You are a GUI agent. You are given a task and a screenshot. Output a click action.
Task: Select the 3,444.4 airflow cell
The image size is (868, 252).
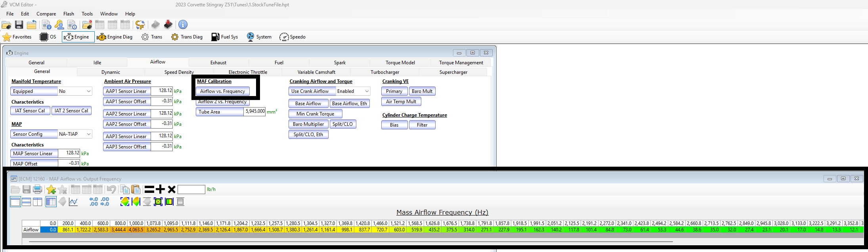[119, 230]
